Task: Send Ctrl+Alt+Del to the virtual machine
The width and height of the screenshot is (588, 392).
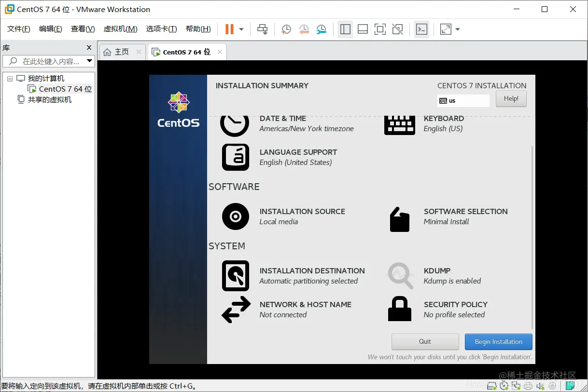Action: tap(262, 29)
